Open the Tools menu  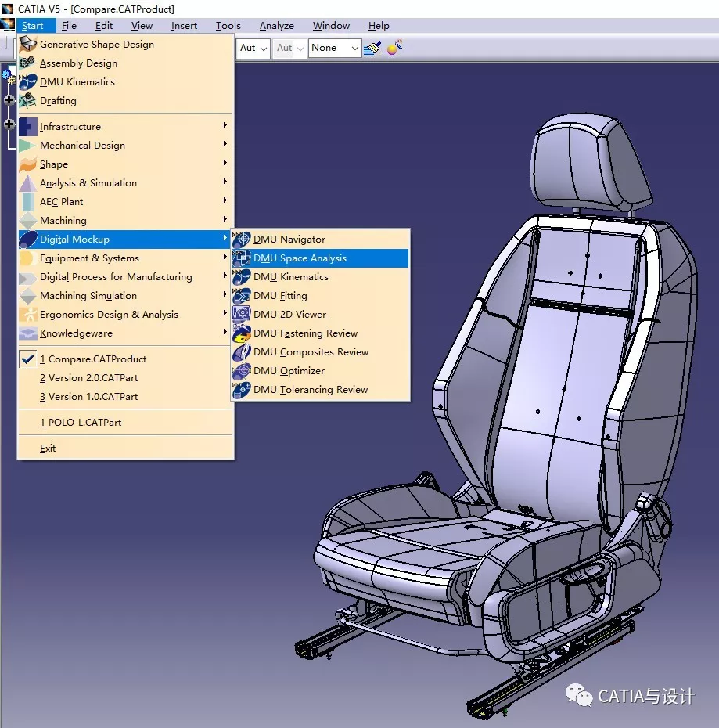(228, 26)
